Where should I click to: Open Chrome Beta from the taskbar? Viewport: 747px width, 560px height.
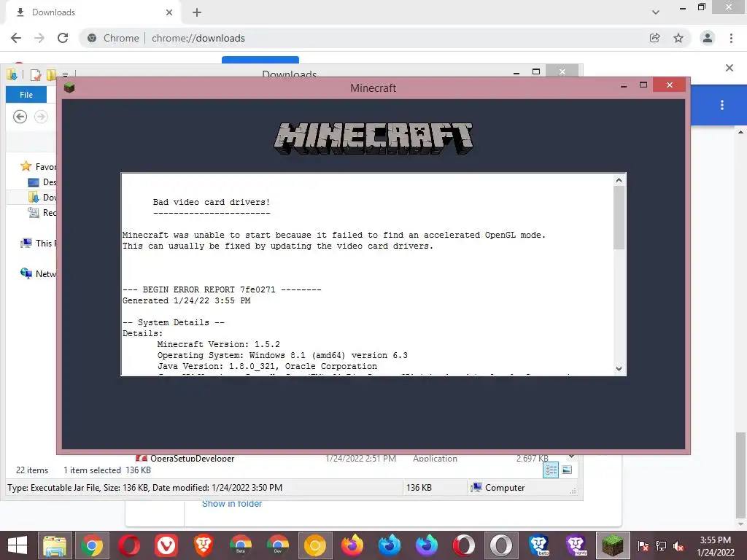241,545
